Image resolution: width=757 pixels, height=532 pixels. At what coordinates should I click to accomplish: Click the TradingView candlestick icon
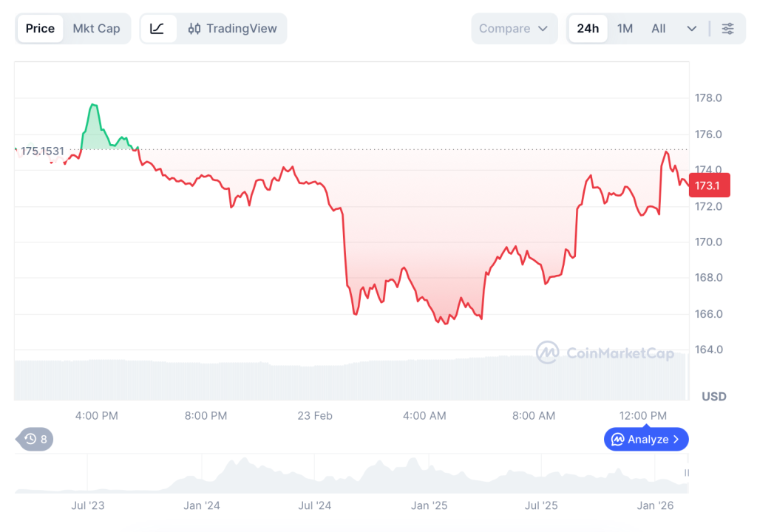(x=194, y=29)
